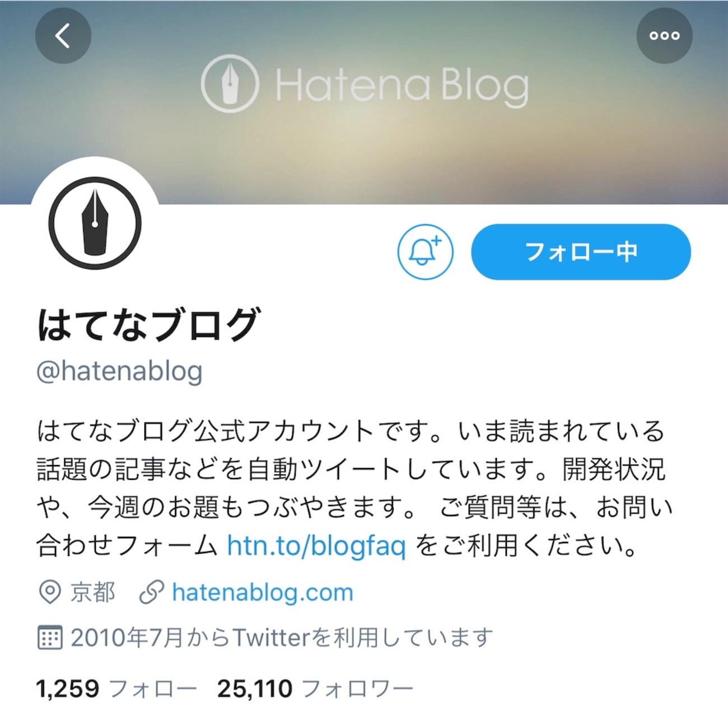Viewport: 728px width, 711px height.
Task: Tap the Hatena Blog header banner
Action: coord(364,102)
